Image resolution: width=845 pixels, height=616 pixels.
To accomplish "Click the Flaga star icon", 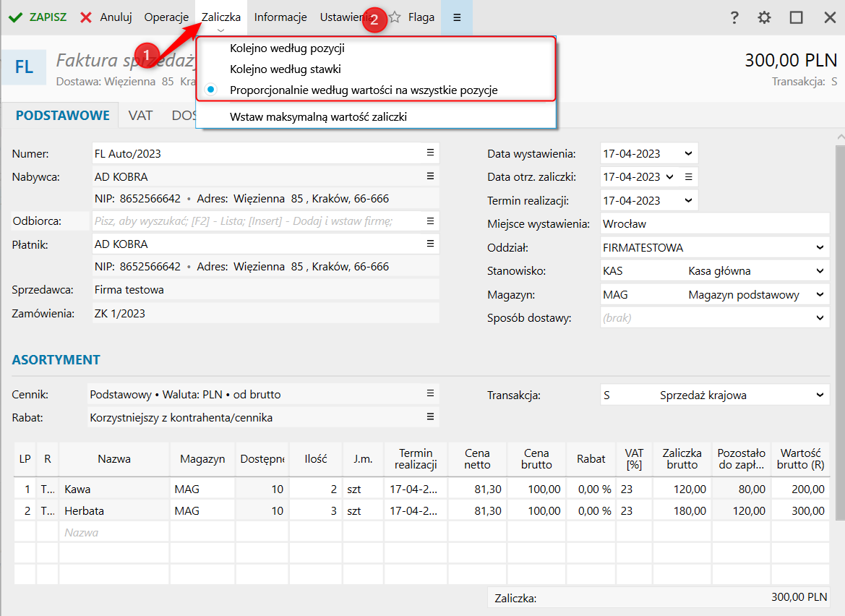I will 395,17.
